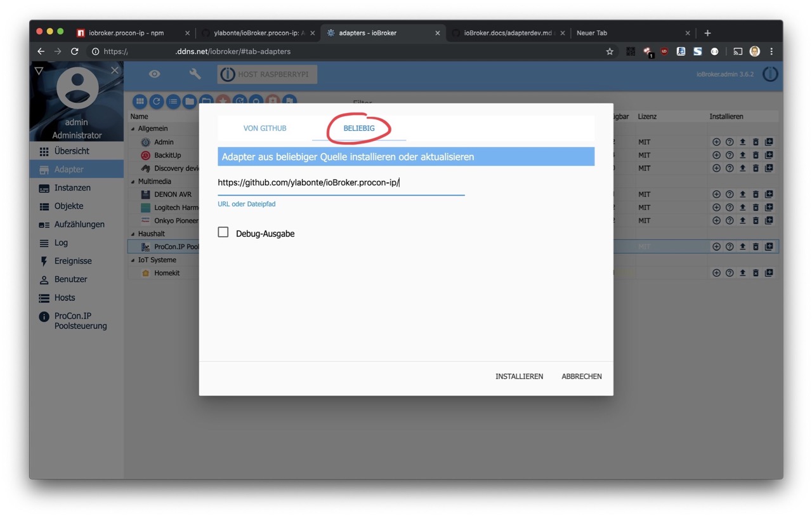Collapse the Multimedia group
The height and width of the screenshot is (518, 812).
click(x=133, y=182)
